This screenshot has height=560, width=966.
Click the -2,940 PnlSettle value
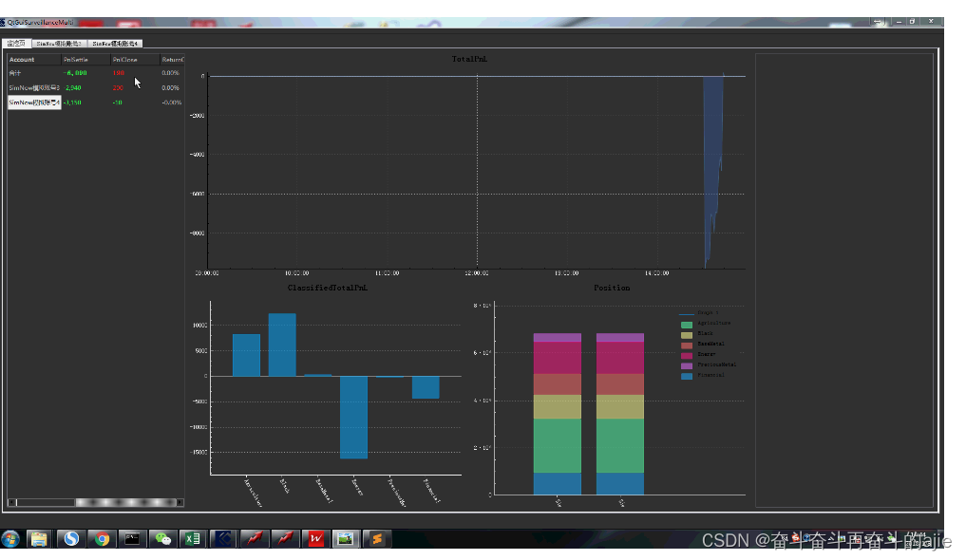tap(73, 87)
